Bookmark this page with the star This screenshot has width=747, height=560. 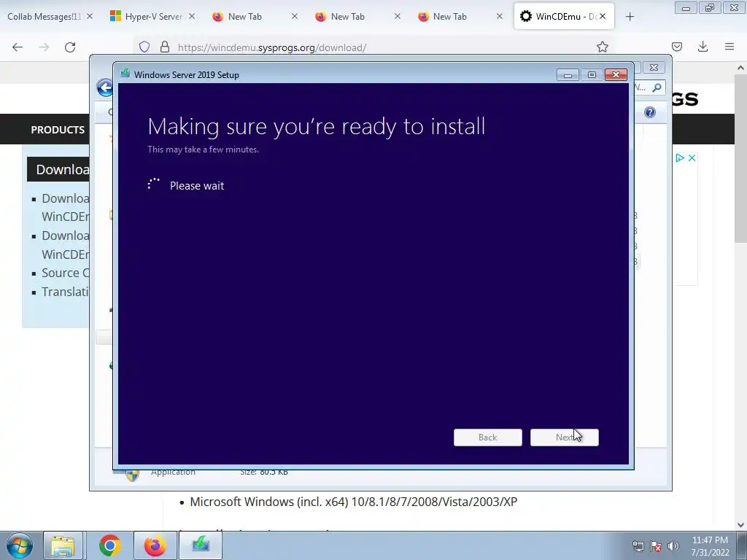pyautogui.click(x=602, y=47)
